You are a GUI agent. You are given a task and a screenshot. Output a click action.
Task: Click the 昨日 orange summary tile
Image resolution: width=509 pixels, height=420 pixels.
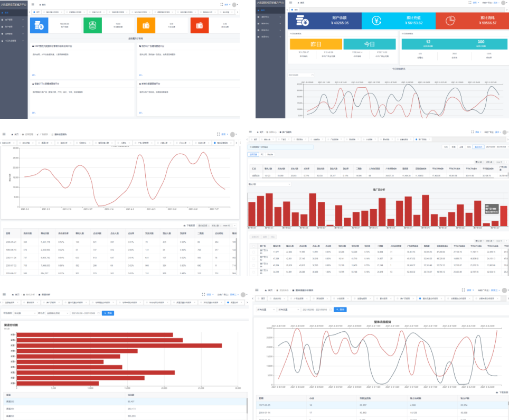point(315,44)
